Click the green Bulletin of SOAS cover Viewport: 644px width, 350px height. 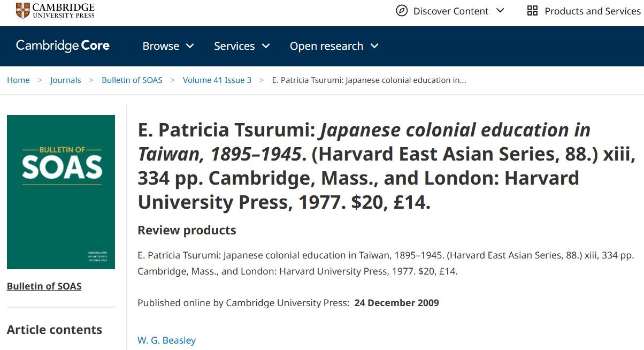[61, 192]
